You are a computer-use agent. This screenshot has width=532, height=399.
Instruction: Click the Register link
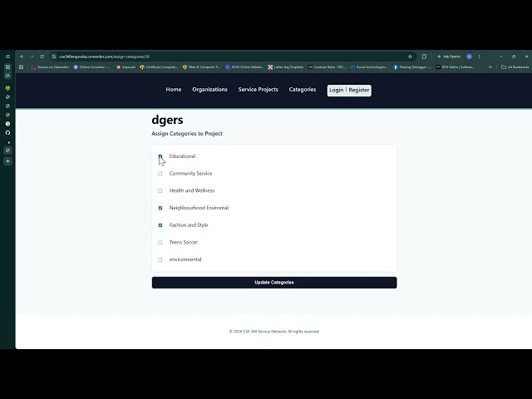[x=359, y=91]
